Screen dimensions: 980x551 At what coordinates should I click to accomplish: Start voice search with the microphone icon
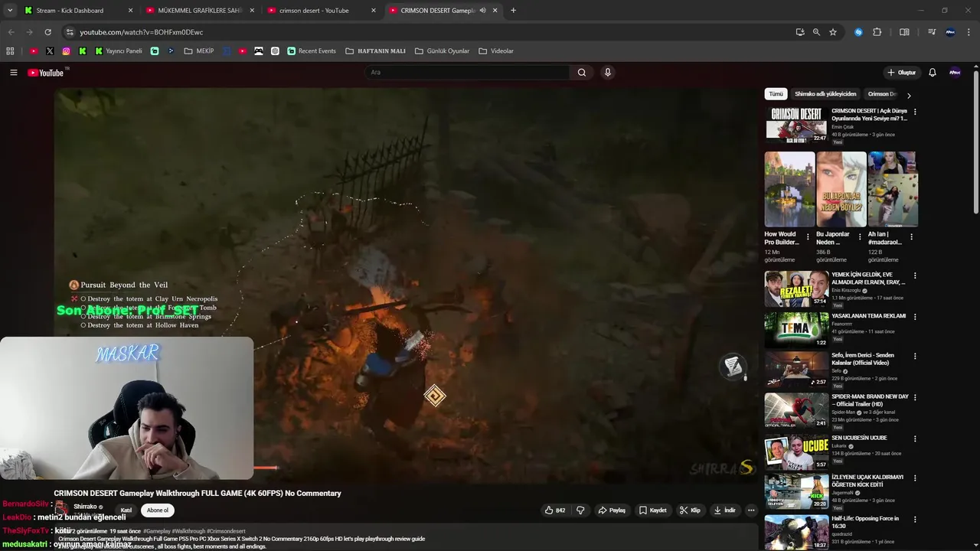click(608, 73)
